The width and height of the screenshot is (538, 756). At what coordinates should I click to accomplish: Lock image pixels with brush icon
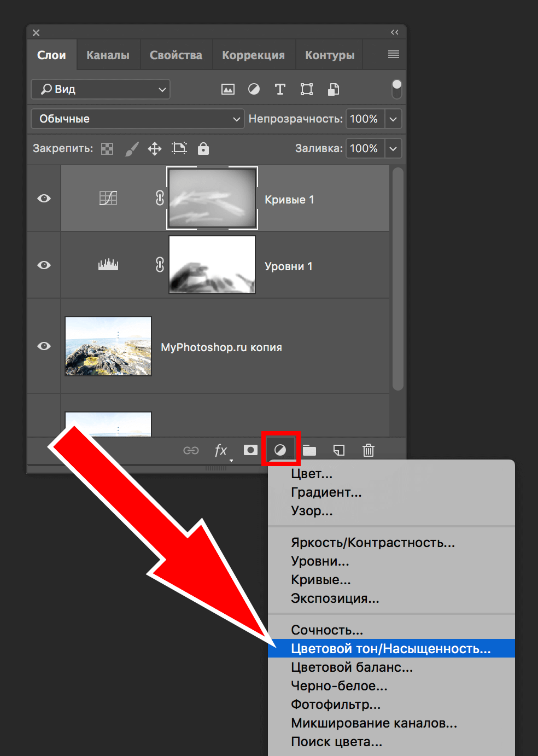point(131,149)
